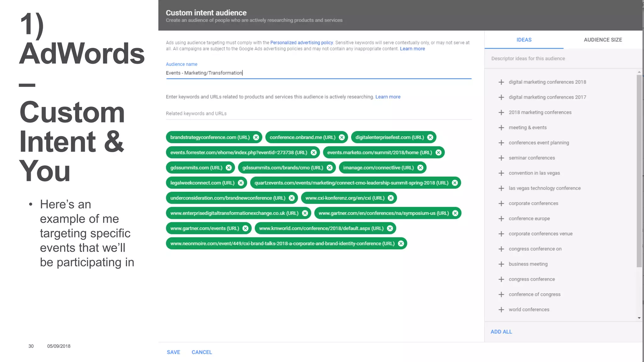644x362 pixels.
Task: Focus the Related keywords and URLs field
Action: [x=319, y=113]
